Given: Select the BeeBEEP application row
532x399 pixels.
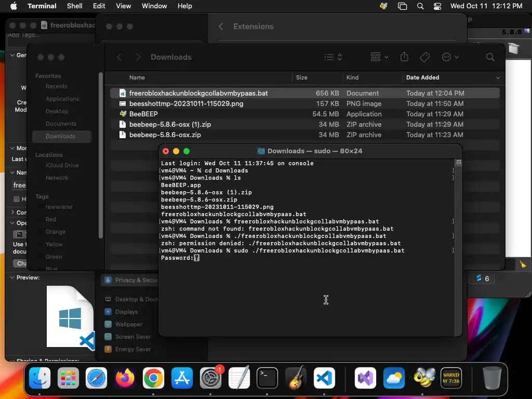Looking at the screenshot, I should point(304,114).
